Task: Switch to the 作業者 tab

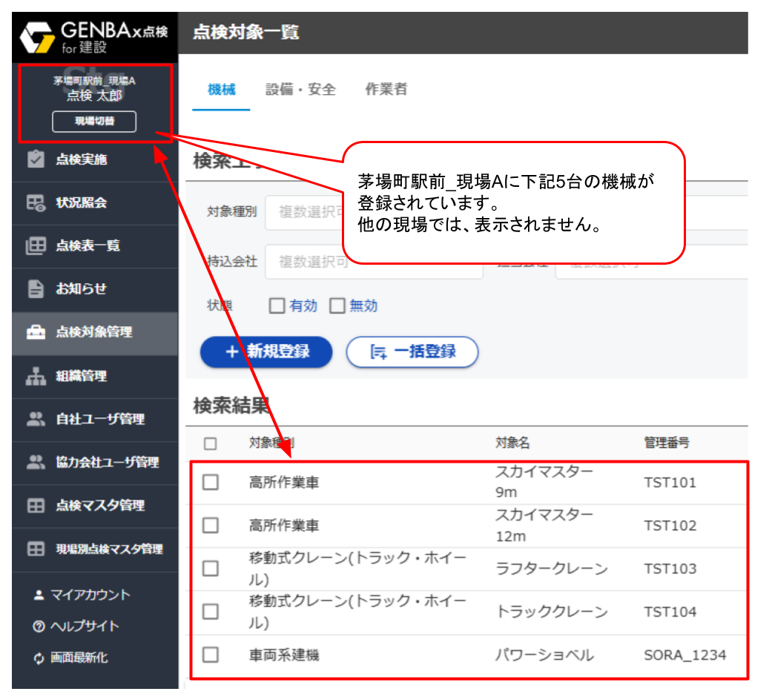Action: tap(386, 90)
